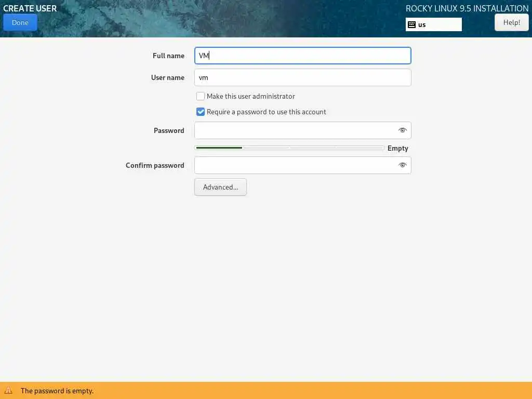Click the Empty strength label
This screenshot has width=532, height=399.
397,148
